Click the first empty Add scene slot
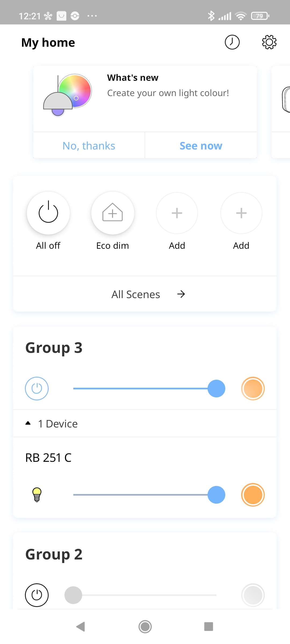This screenshot has height=644, width=290. coord(177,213)
